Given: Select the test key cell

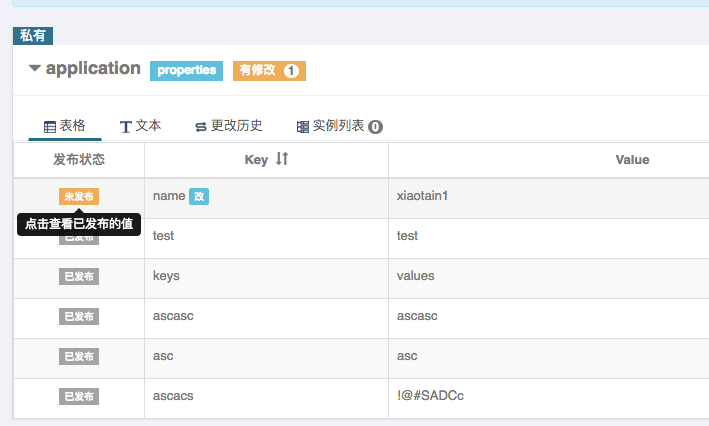Looking at the screenshot, I should tap(266, 238).
